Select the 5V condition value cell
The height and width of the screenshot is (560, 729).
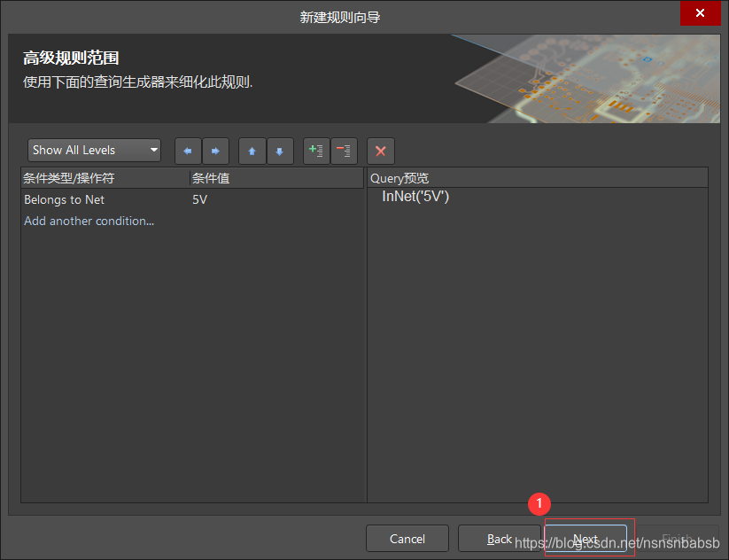200,199
